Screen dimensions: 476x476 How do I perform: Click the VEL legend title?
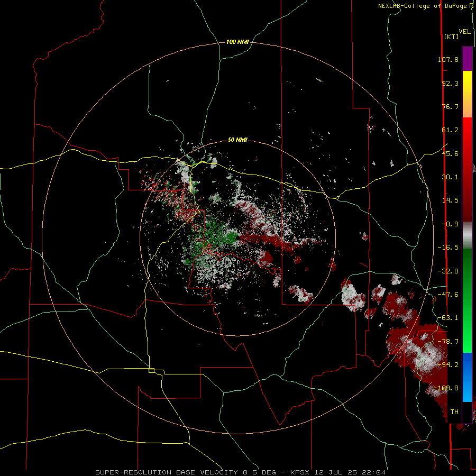464,31
